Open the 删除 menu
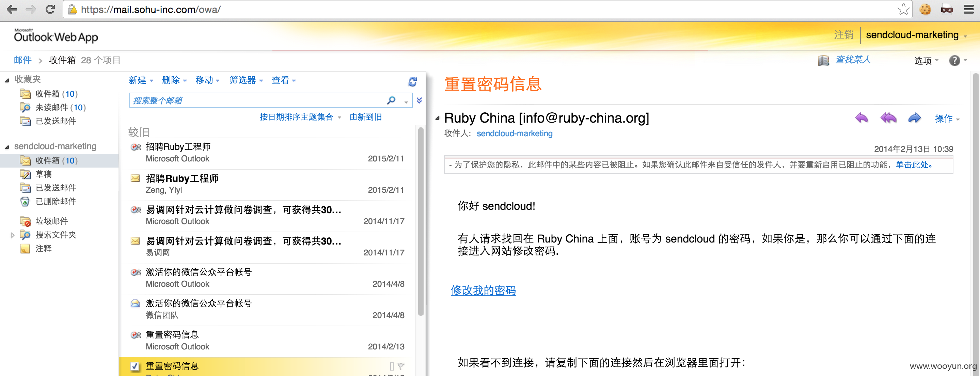980x376 pixels. coord(174,80)
